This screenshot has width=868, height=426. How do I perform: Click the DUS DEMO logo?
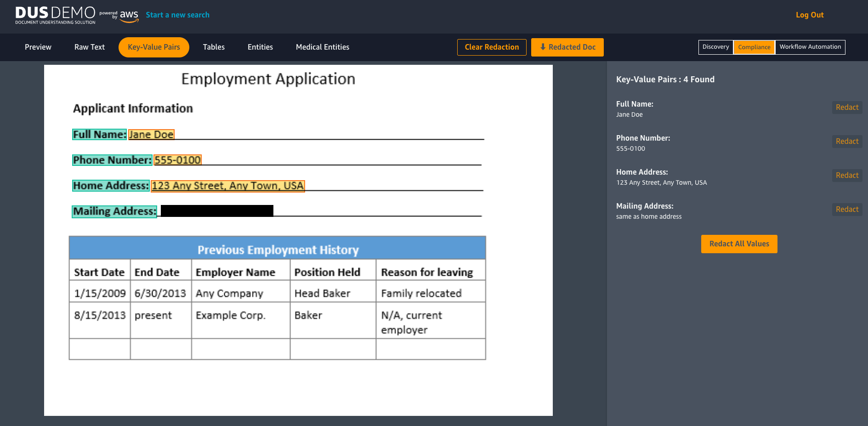[55, 15]
